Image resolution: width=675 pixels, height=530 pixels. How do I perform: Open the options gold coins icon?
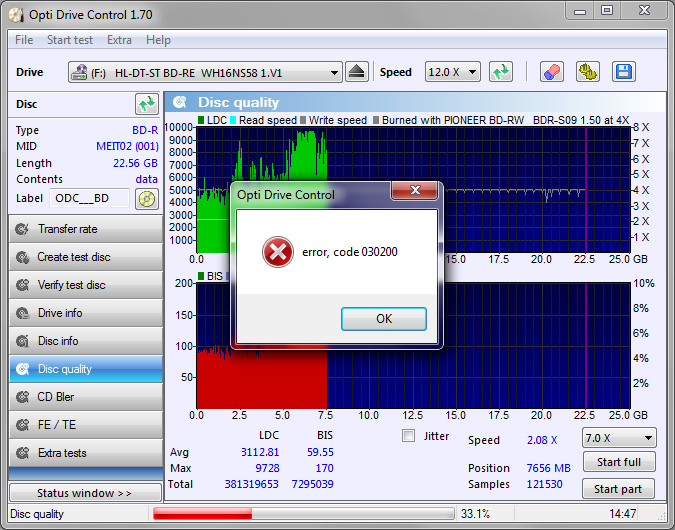(588, 72)
